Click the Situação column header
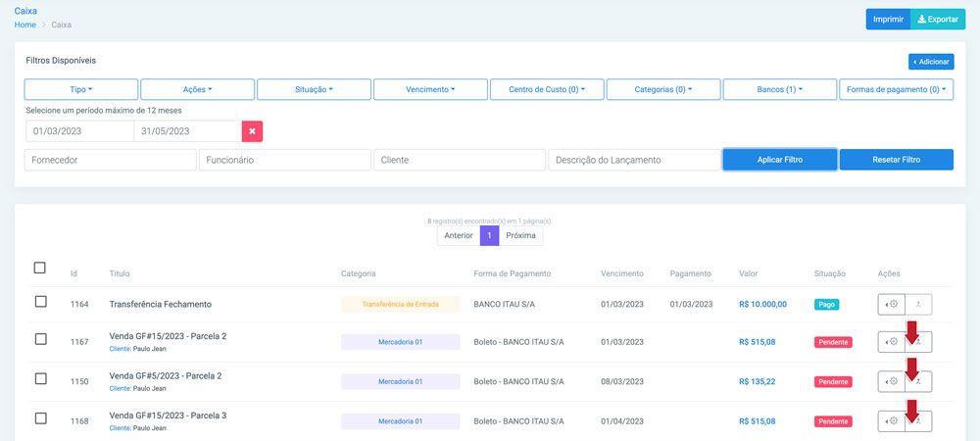 [829, 273]
